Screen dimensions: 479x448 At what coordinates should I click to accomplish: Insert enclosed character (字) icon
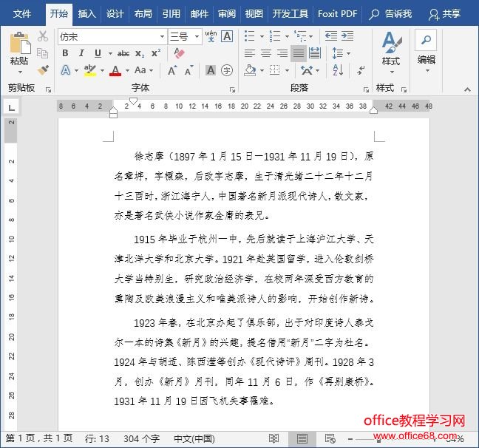point(227,70)
